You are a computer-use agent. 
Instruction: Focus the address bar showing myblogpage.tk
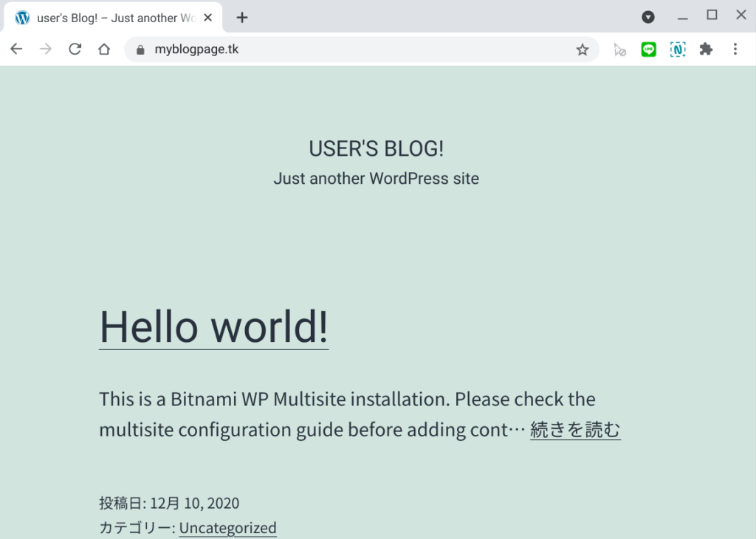362,49
